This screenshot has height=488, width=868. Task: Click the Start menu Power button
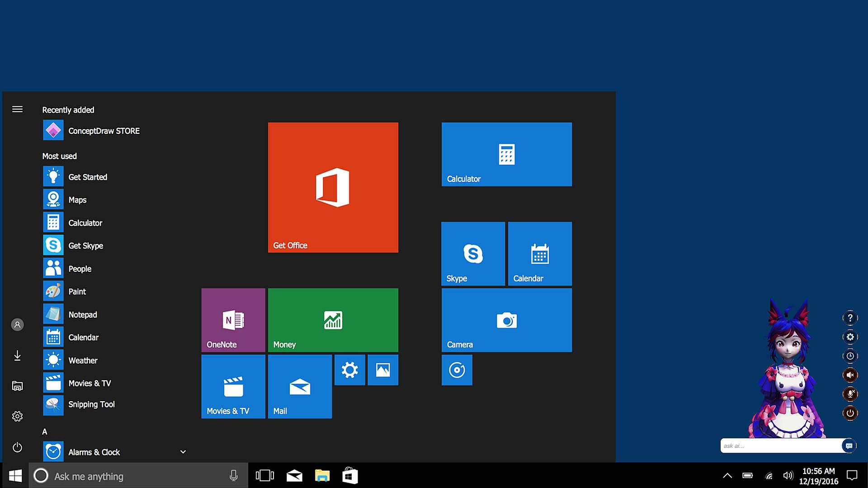pos(17,447)
